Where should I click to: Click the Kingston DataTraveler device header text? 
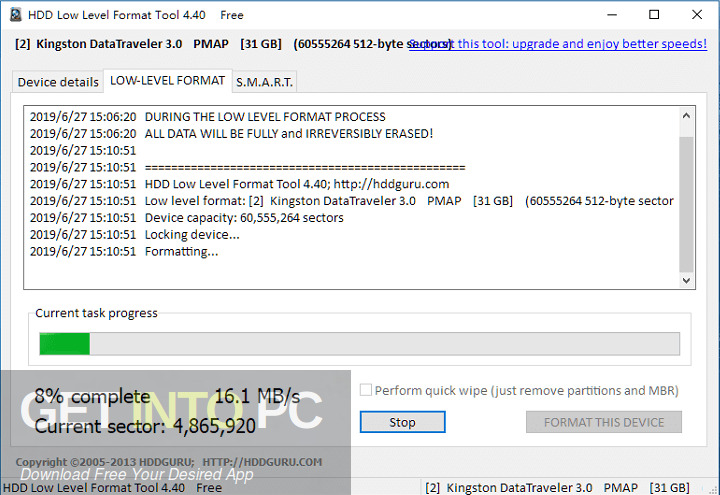point(233,44)
